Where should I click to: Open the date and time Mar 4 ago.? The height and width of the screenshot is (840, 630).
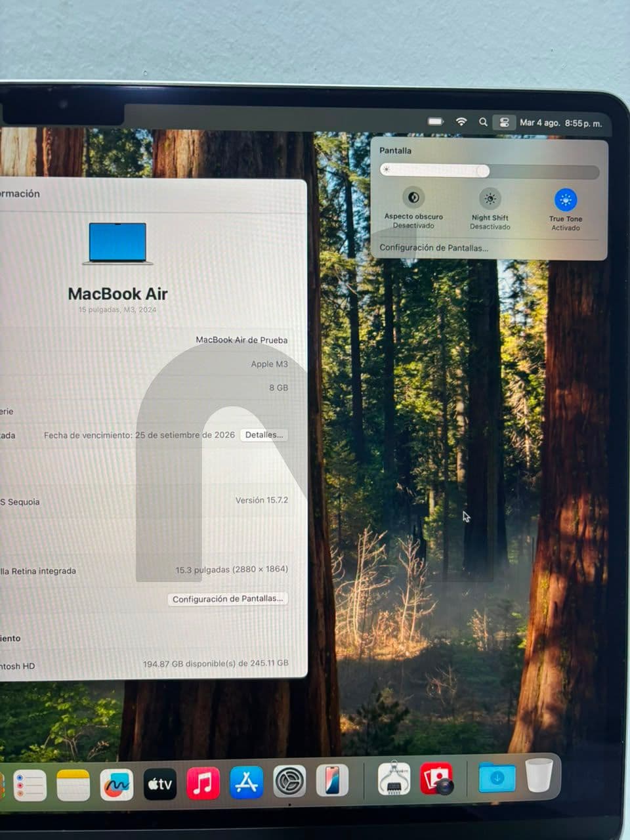tap(560, 123)
